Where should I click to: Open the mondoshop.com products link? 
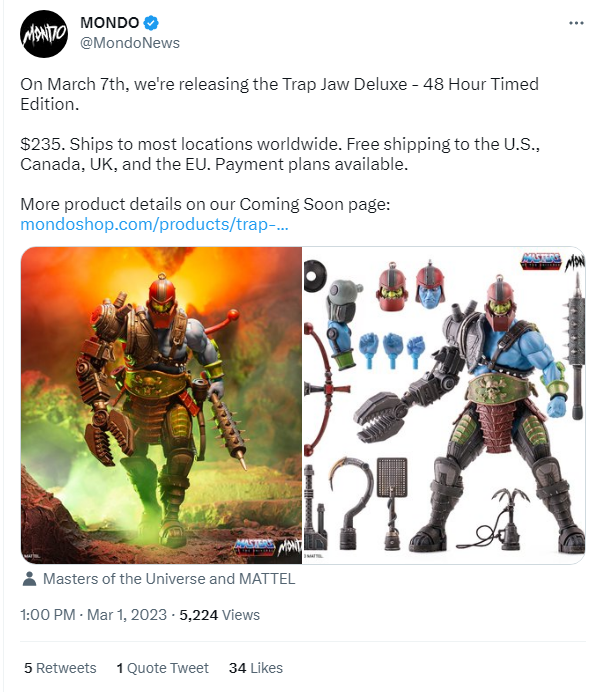point(154,224)
